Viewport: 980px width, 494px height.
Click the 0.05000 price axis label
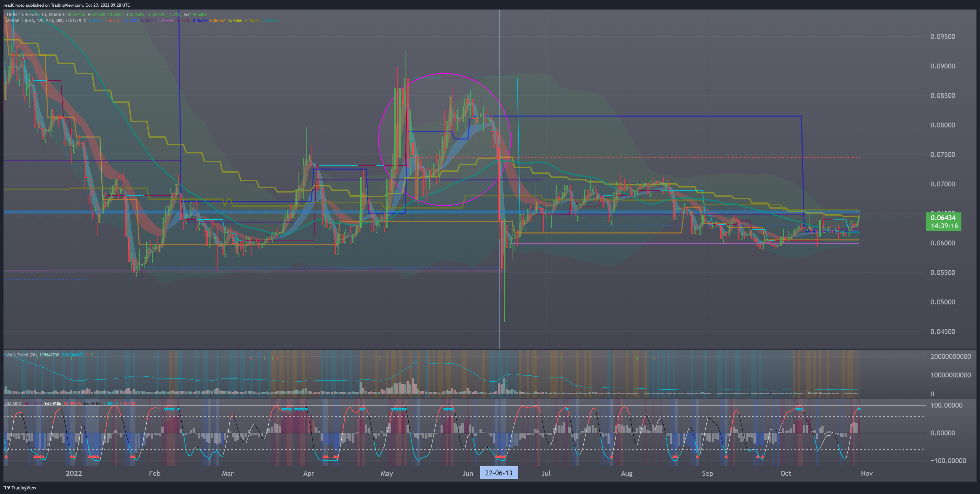943,302
